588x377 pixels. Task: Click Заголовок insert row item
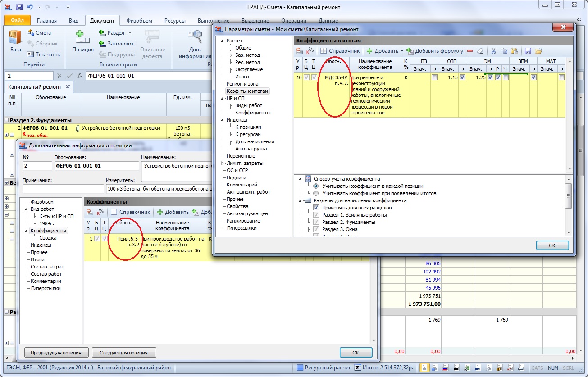[116, 44]
